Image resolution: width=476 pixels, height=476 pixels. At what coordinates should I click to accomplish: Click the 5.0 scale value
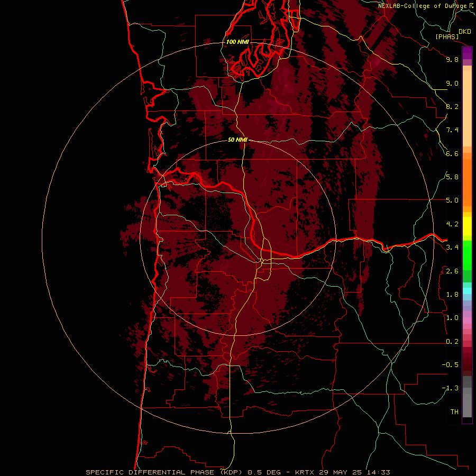tap(452, 200)
